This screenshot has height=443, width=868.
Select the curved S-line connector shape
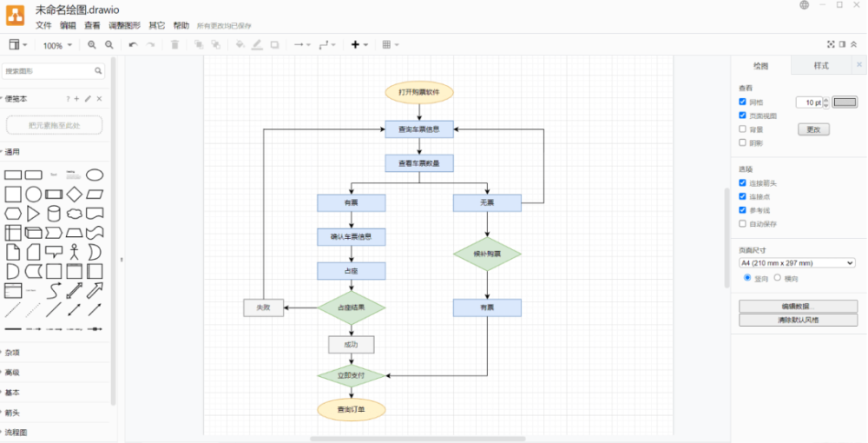click(54, 290)
